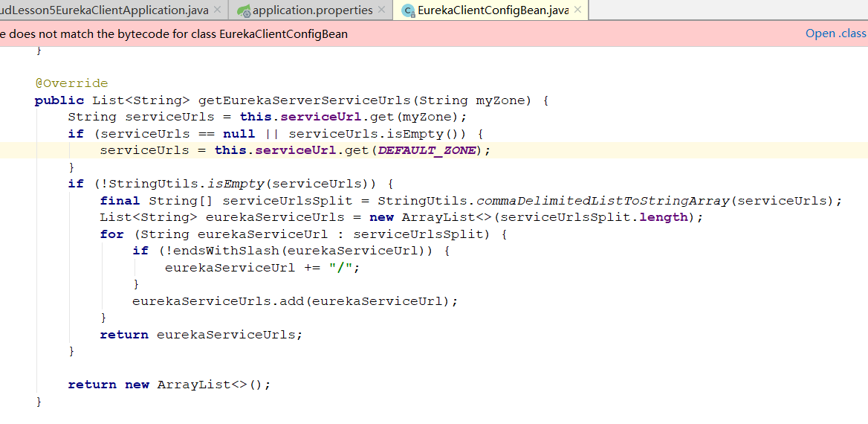
Task: Click the getEurekaServerServiceUrls method name
Action: [305, 100]
